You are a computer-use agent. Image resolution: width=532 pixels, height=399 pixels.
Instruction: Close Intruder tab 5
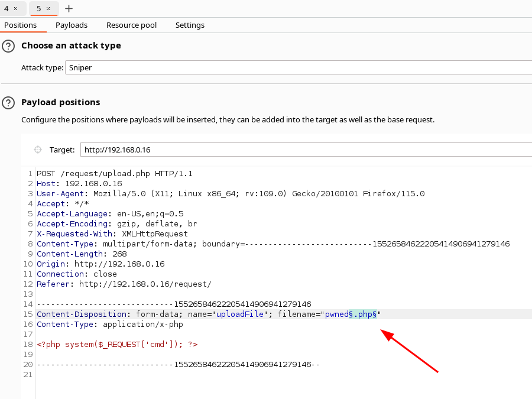[48, 8]
